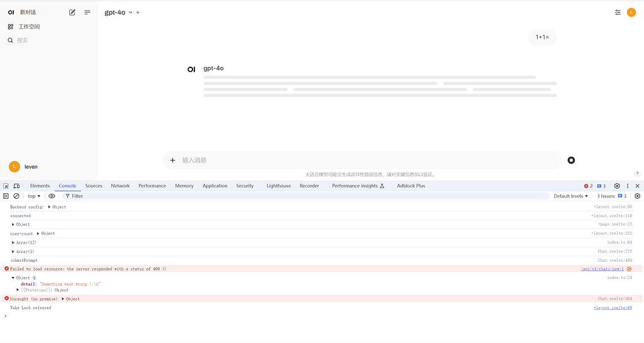This screenshot has height=343, width=644.
Task: Switch to the Application tab
Action: (x=215, y=186)
